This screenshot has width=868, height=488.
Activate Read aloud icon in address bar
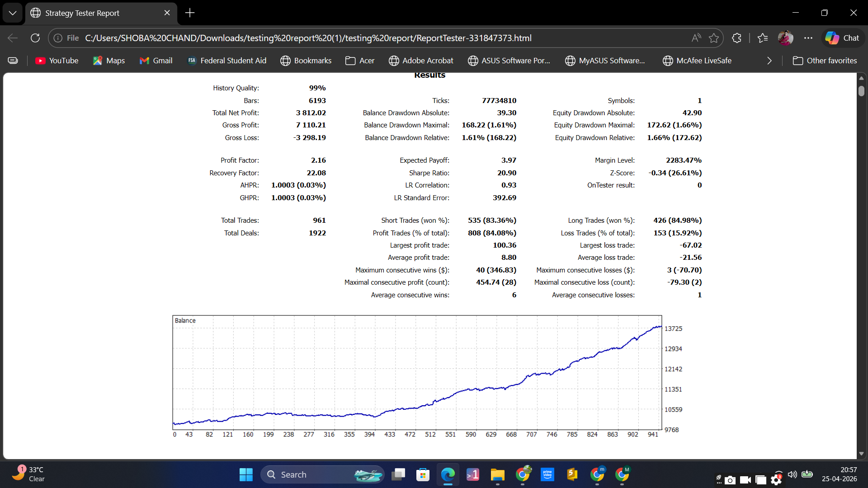[x=696, y=38]
